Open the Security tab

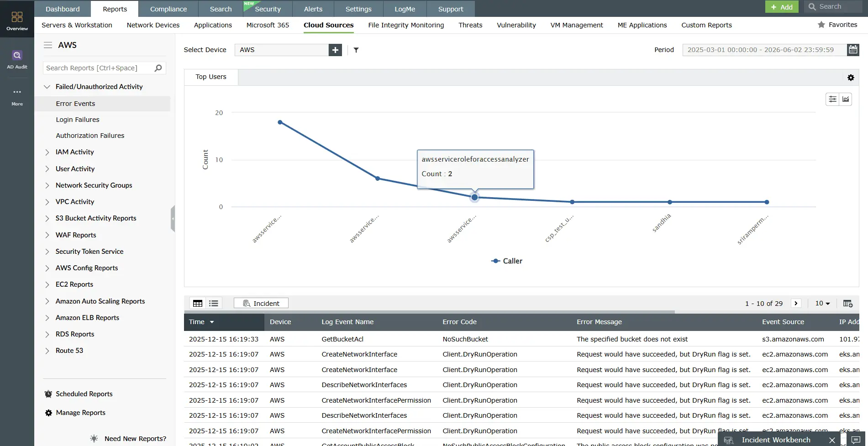pyautogui.click(x=268, y=9)
